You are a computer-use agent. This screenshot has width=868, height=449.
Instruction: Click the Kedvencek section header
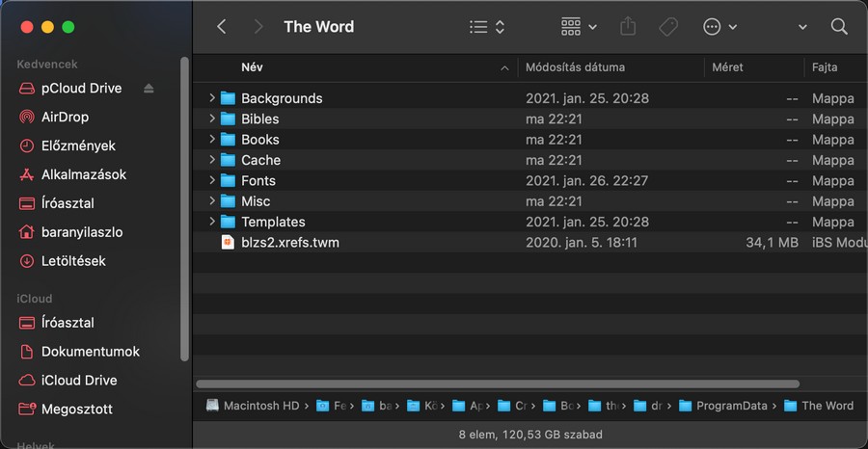47,65
